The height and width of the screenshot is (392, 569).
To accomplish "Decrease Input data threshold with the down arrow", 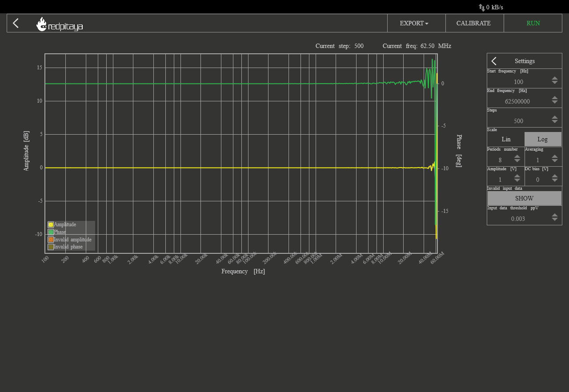I will [555, 219].
